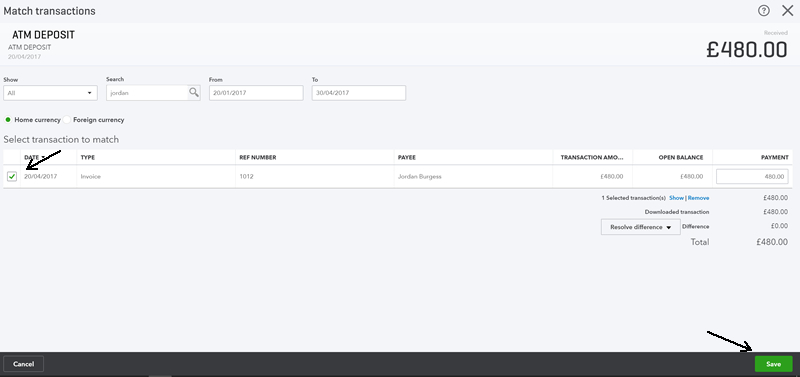Sort by the PAYEE column header
Screen dimensions: 800x377
point(407,158)
